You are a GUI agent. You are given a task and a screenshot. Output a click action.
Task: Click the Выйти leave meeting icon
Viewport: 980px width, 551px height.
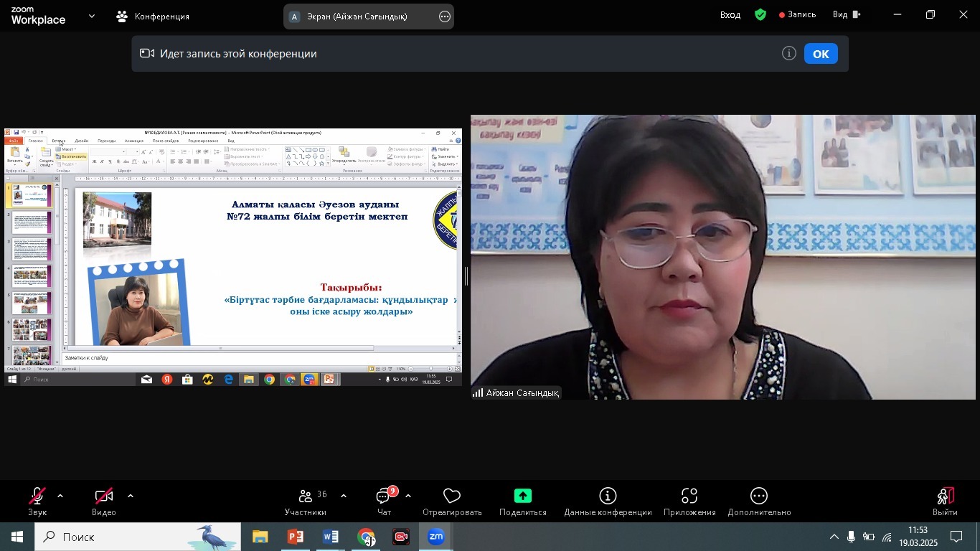pyautogui.click(x=945, y=496)
